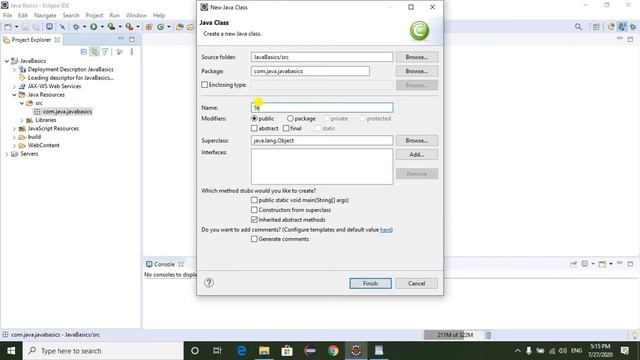Click the Open Perspective icon

(596, 27)
